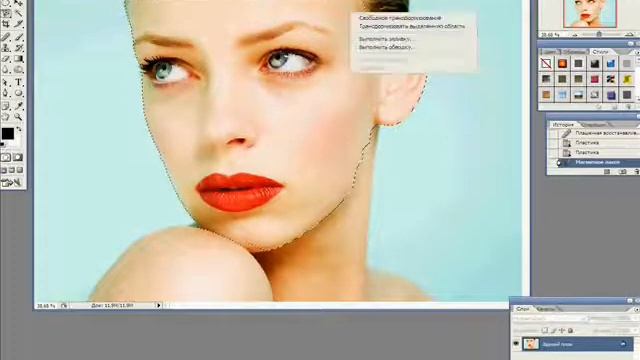Zoom out small mountains icon in Navigator
Screen dimensions: 640x360
coord(576,35)
